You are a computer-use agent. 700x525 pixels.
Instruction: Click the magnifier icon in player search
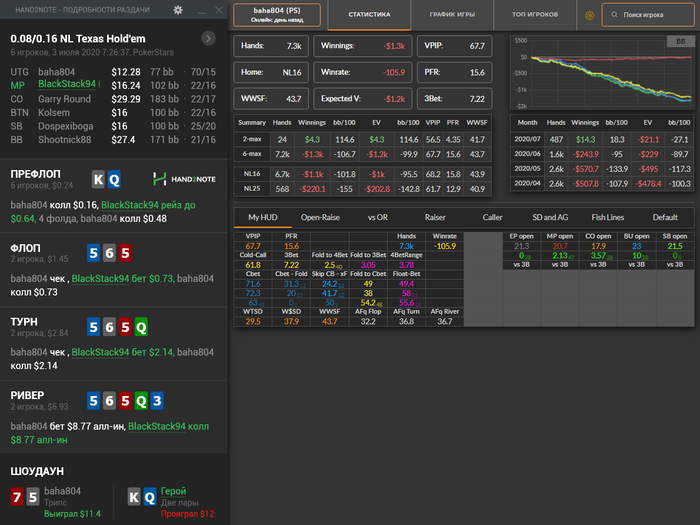click(x=614, y=16)
